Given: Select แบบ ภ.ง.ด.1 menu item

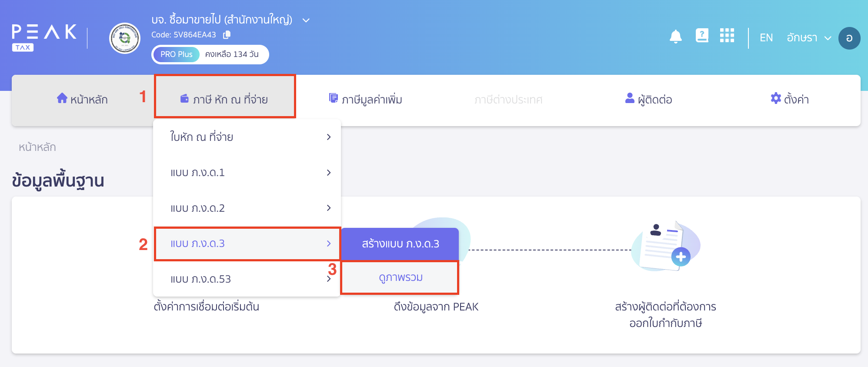Looking at the screenshot, I should (247, 173).
